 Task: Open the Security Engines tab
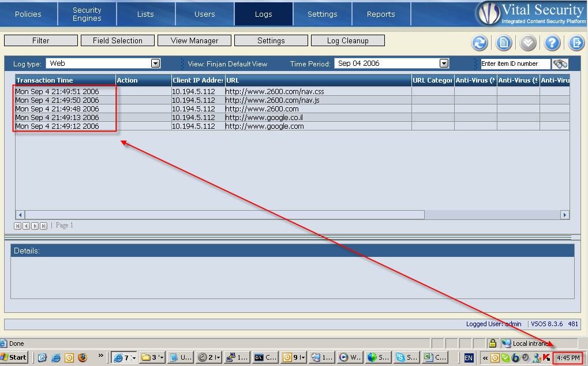click(87, 14)
